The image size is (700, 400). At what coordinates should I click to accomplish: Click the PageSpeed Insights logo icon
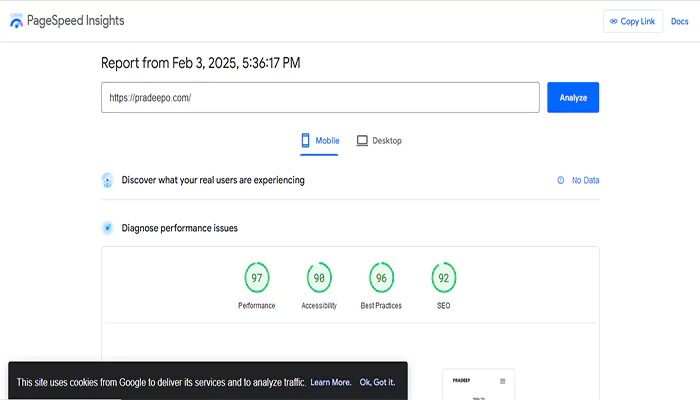[17, 21]
